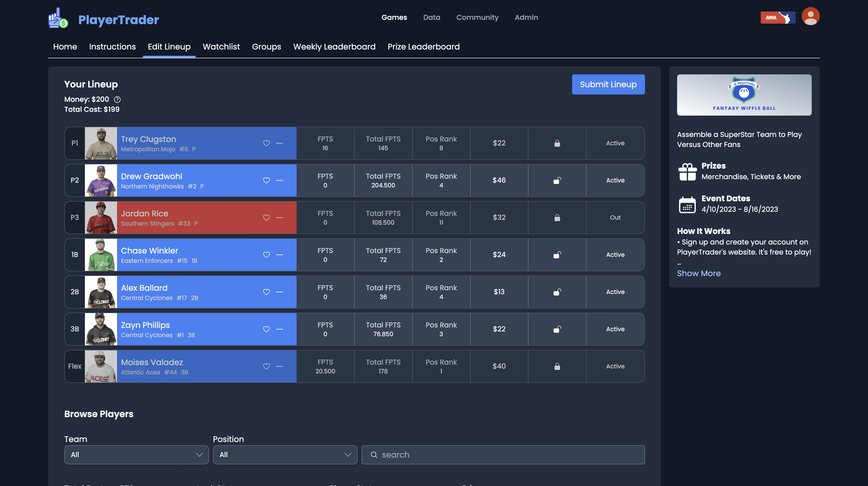
Task: Select the Edit Lineup tab
Action: click(169, 47)
